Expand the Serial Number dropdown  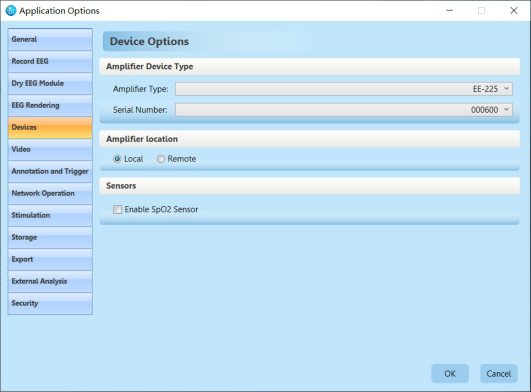click(x=344, y=110)
